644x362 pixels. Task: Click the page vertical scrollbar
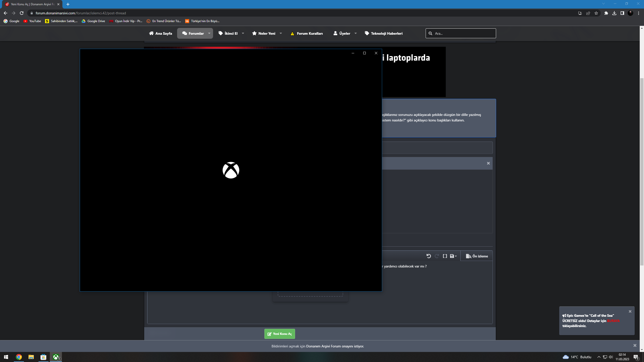[x=642, y=172]
